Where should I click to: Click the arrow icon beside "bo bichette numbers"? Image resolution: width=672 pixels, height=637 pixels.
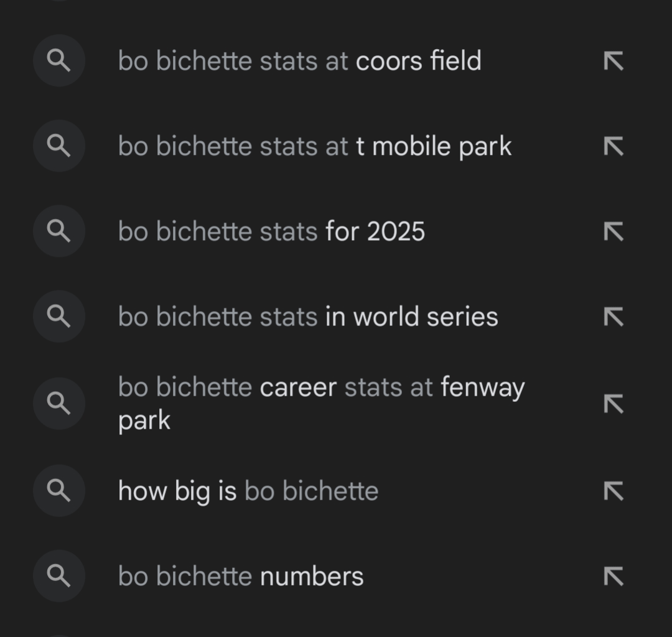(x=613, y=575)
